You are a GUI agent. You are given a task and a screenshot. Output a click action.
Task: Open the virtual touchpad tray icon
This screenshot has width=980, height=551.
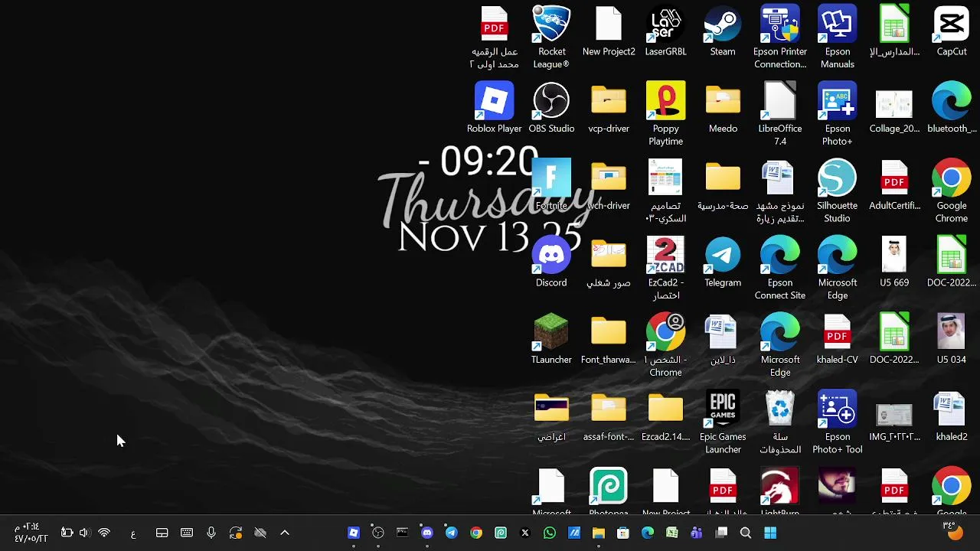(x=162, y=533)
